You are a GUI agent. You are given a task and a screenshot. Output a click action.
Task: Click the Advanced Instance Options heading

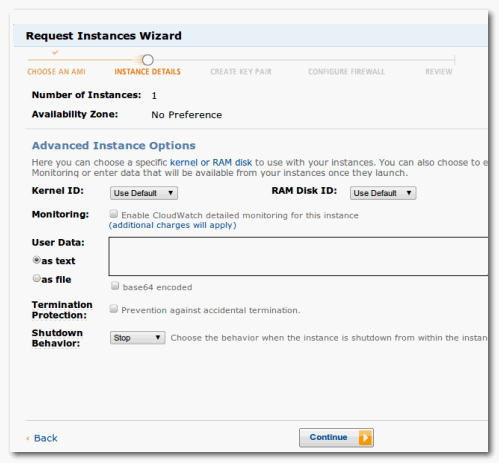(x=114, y=146)
